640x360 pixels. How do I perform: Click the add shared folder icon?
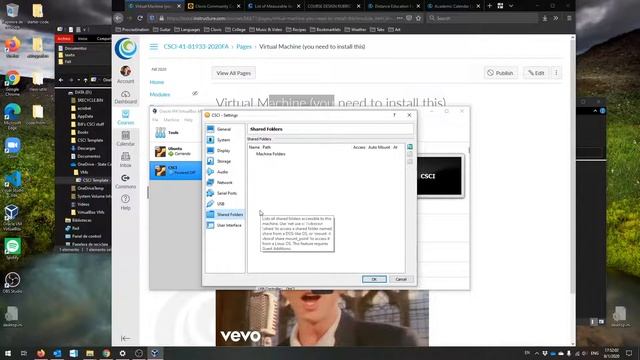410,147
